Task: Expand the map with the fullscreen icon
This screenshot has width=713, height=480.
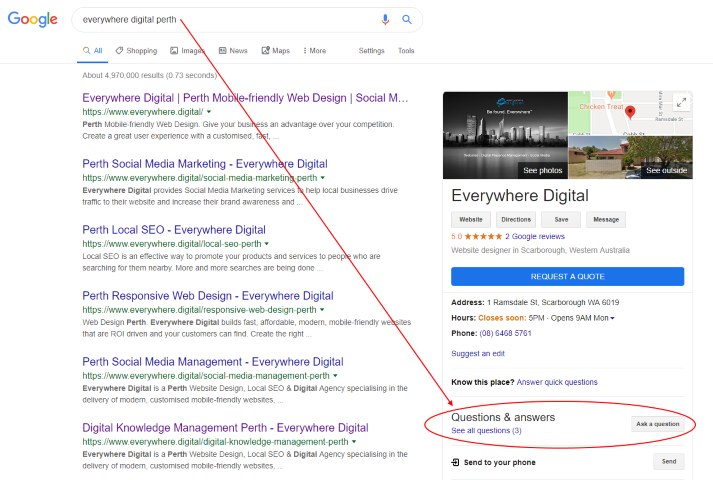Action: click(681, 102)
